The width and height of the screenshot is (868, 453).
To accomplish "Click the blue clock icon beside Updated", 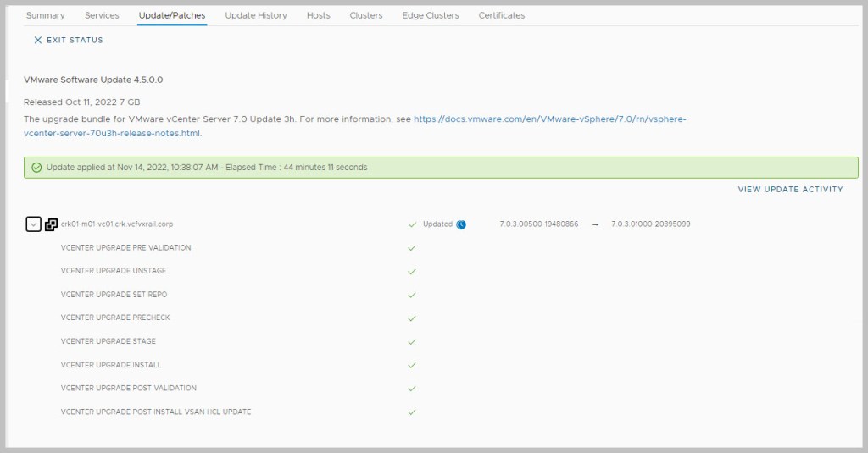I will click(461, 224).
